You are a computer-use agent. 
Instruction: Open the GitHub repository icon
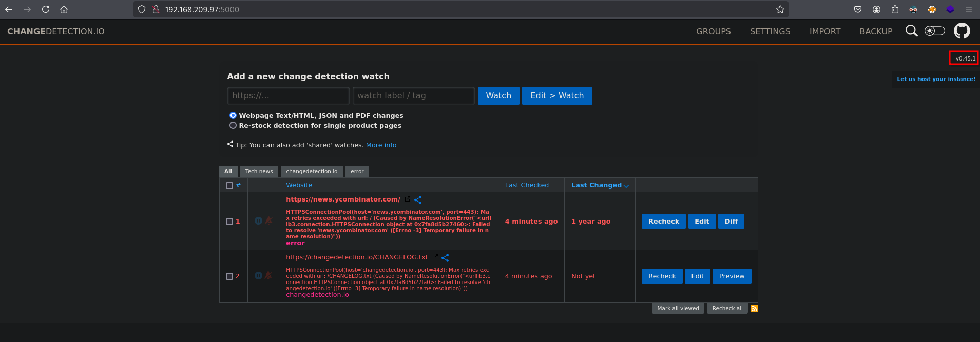coord(962,31)
